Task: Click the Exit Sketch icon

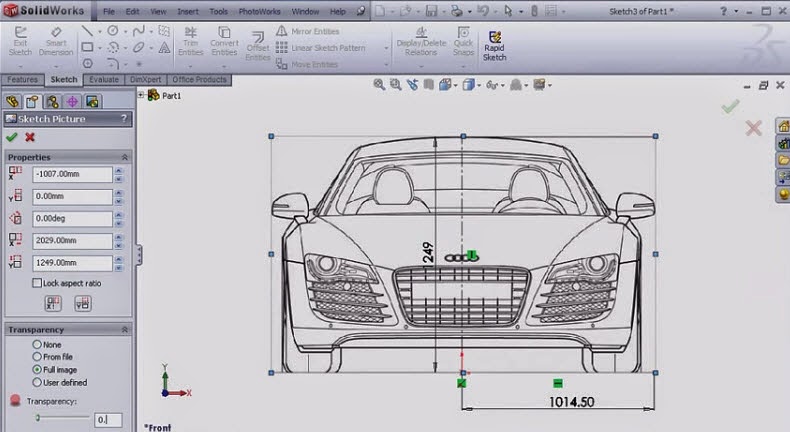Action: pos(20,32)
